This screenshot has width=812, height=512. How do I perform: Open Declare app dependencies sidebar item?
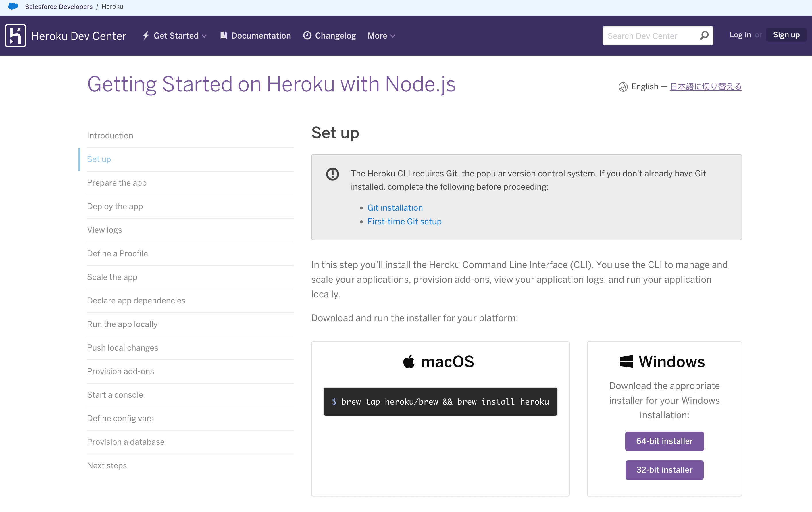[x=190, y=301]
